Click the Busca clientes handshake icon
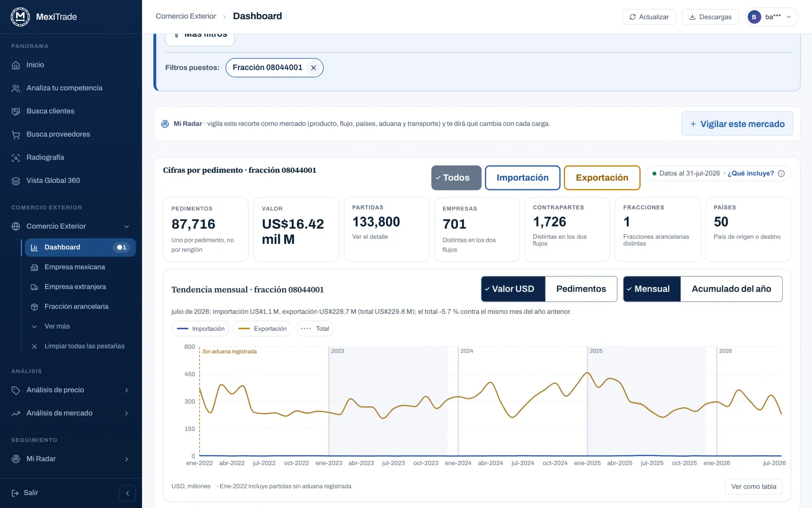 16,111
